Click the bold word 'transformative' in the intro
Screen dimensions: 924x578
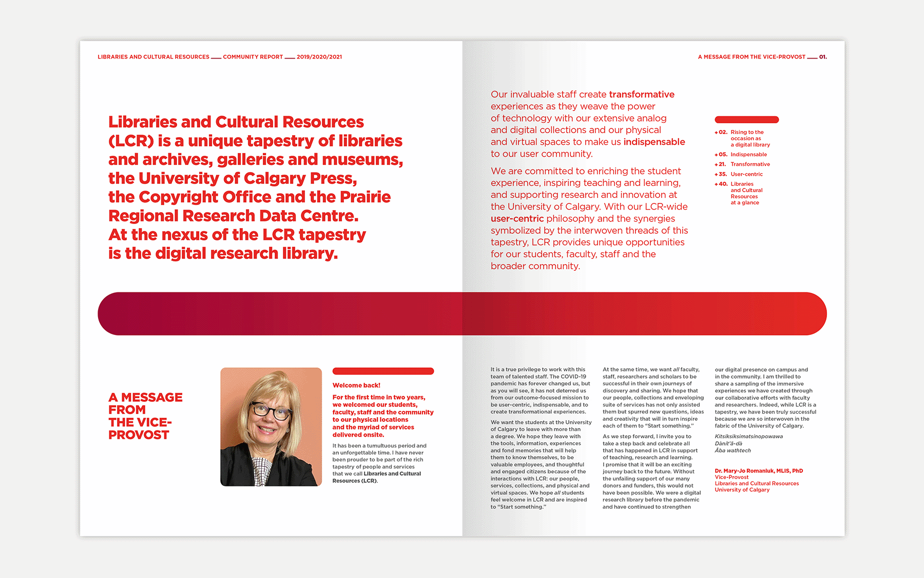642,95
